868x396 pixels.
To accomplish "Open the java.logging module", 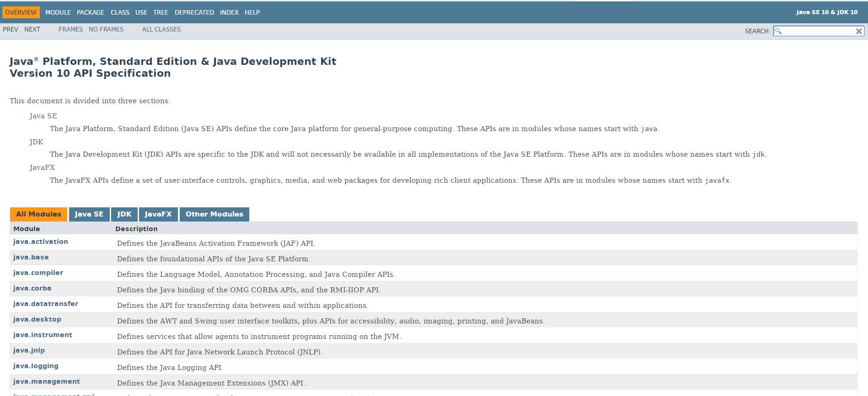I will coord(36,366).
